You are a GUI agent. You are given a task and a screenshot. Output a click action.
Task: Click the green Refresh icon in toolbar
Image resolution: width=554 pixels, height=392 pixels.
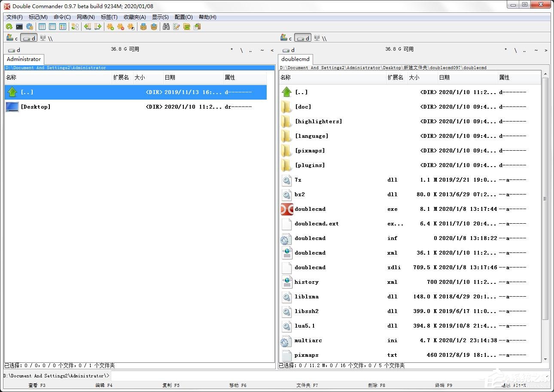click(9, 27)
